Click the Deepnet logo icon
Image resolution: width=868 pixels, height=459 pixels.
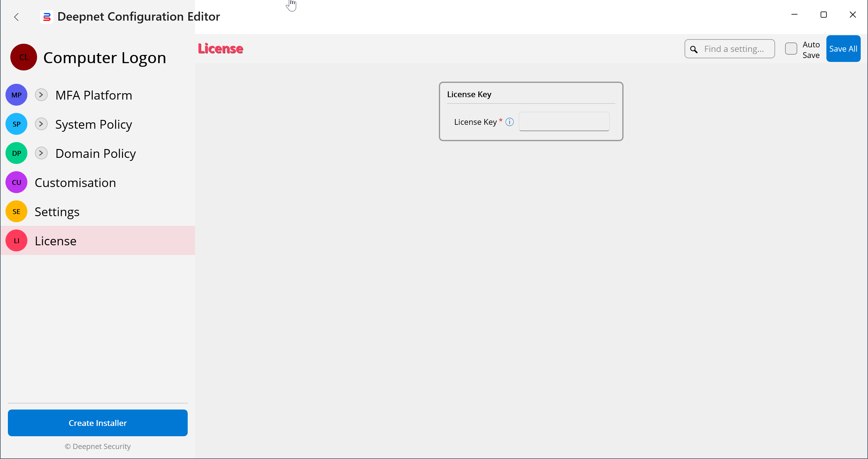click(x=47, y=17)
